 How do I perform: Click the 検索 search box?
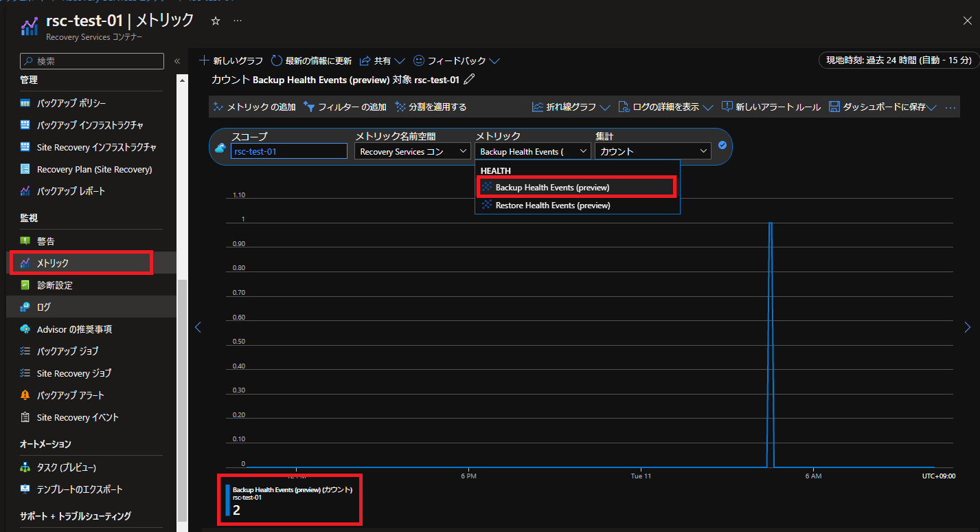pos(91,61)
